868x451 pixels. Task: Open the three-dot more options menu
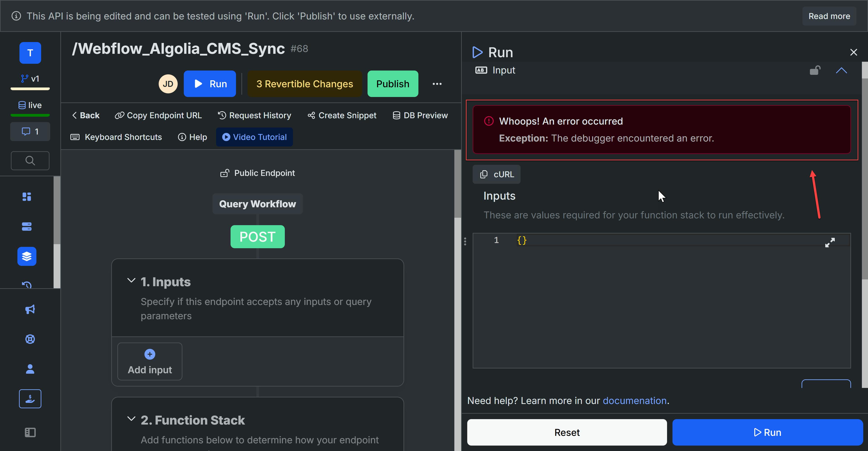(x=437, y=84)
